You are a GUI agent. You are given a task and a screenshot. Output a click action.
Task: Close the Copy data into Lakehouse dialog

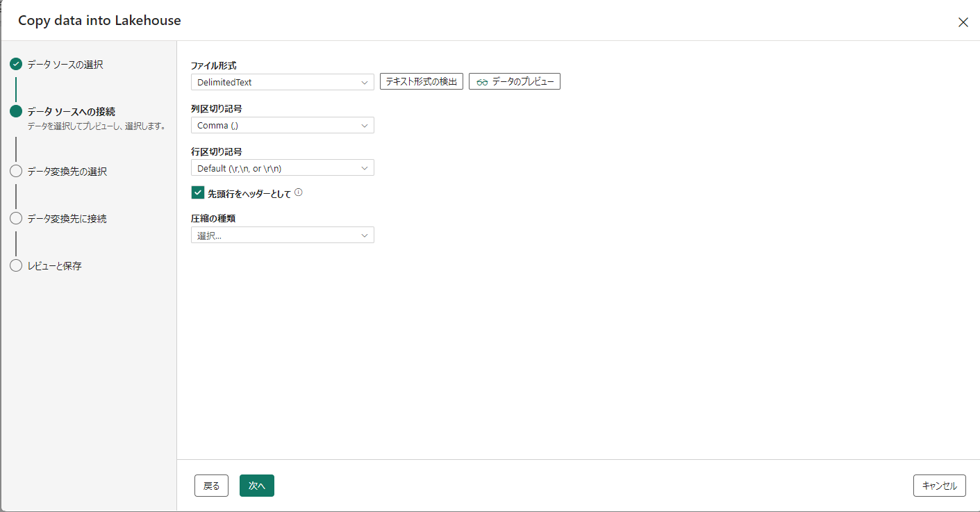pos(963,22)
